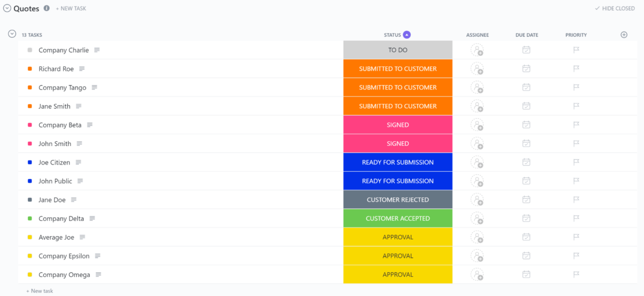644x296 pixels.
Task: Open assignee picker for Company Charlie
Action: point(477,50)
